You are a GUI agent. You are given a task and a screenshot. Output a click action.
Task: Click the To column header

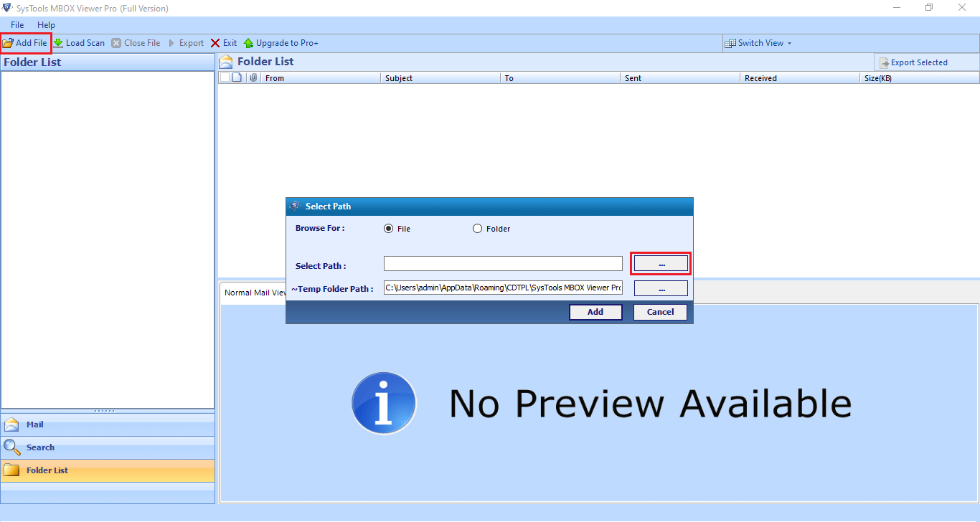pos(560,78)
